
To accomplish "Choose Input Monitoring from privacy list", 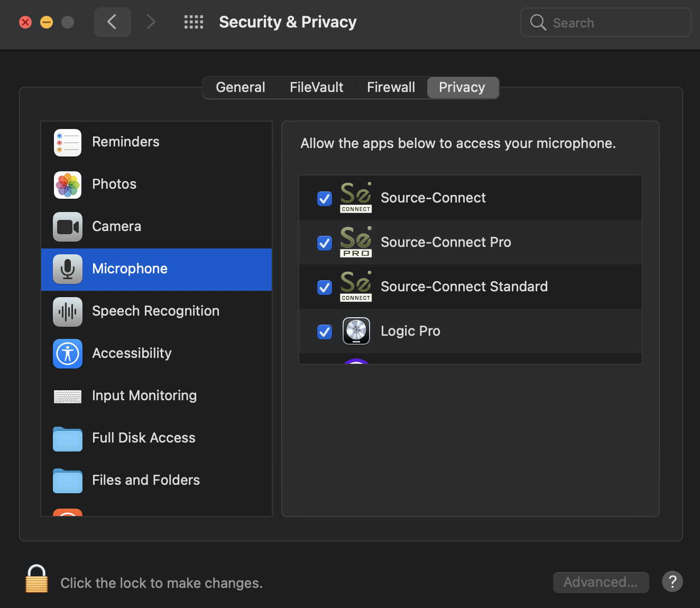I will point(144,395).
